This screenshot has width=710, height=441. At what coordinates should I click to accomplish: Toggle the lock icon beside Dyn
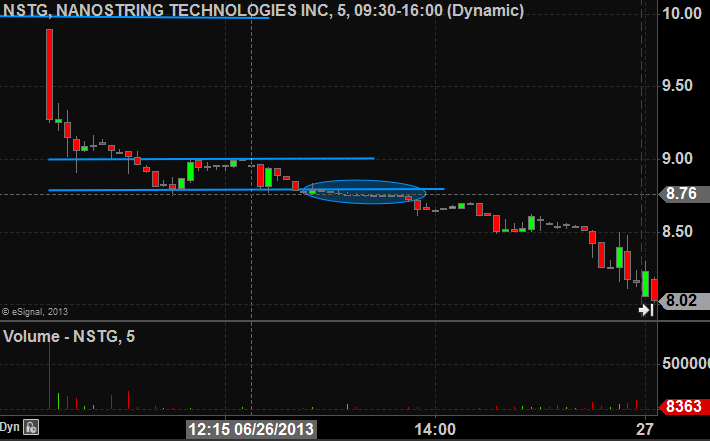pyautogui.click(x=31, y=427)
